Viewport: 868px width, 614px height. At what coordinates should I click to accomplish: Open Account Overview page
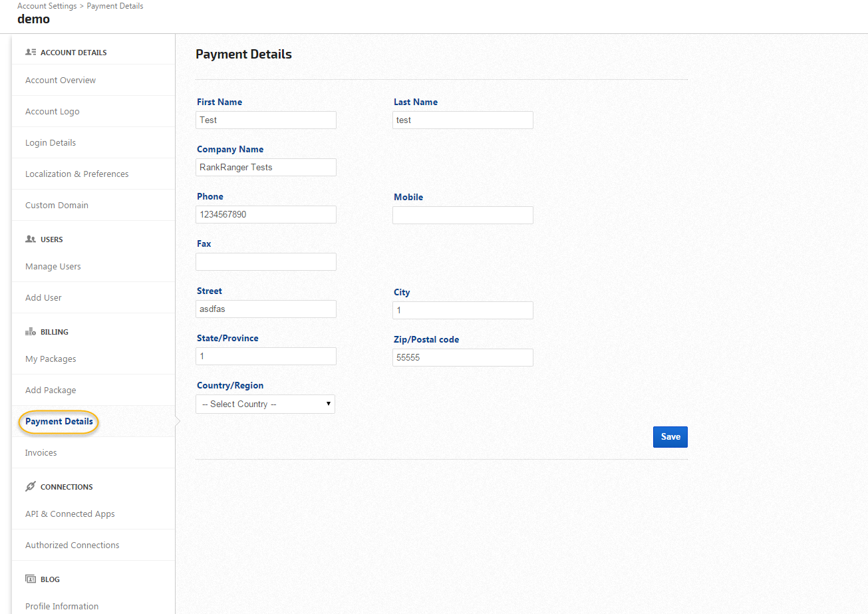(x=61, y=80)
